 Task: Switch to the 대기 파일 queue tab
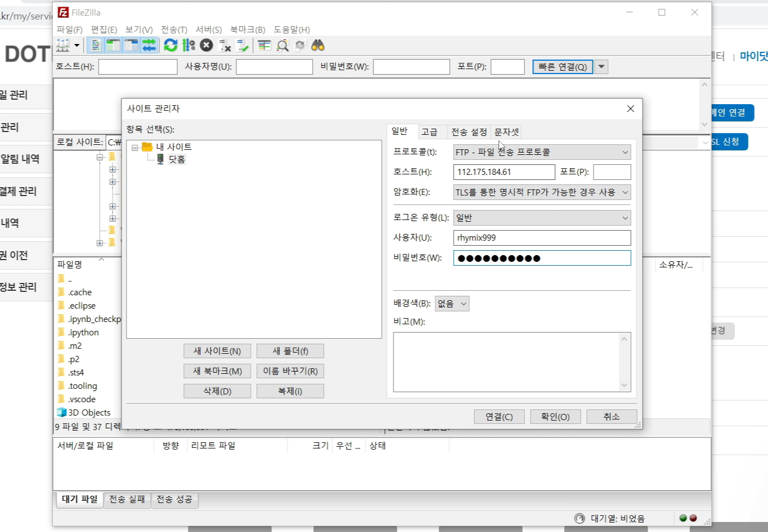pos(80,499)
